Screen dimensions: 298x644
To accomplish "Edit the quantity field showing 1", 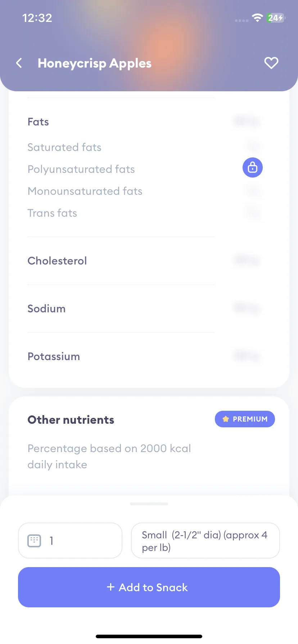I will (70, 540).
